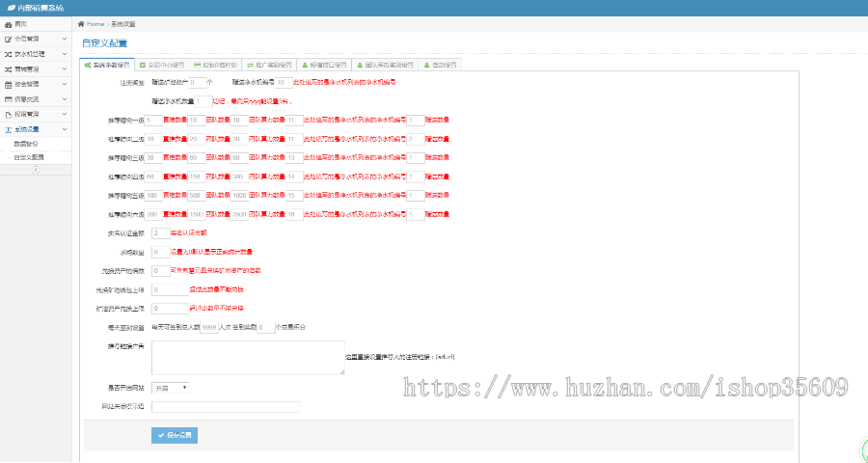Click the level-six first field showing 200

click(x=153, y=214)
